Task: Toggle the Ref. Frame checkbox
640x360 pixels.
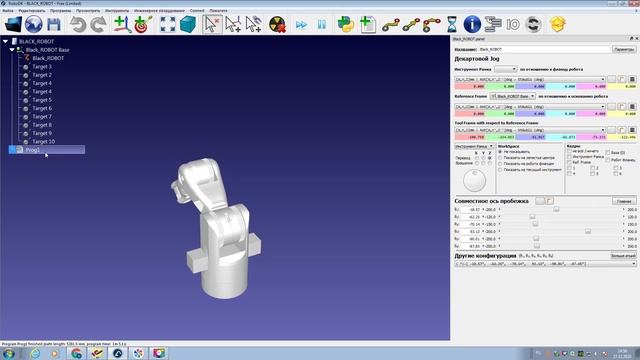Action: (569, 162)
